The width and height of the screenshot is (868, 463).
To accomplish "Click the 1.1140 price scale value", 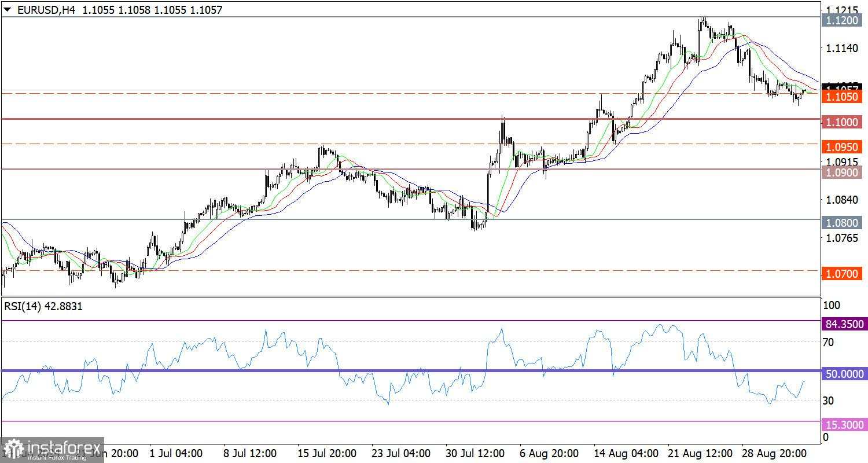I will click(x=843, y=47).
